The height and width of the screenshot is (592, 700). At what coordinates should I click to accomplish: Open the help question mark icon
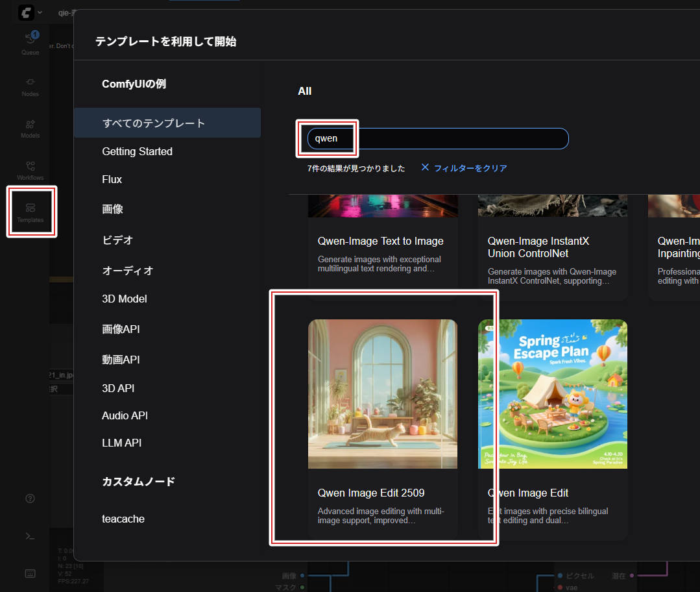point(30,499)
